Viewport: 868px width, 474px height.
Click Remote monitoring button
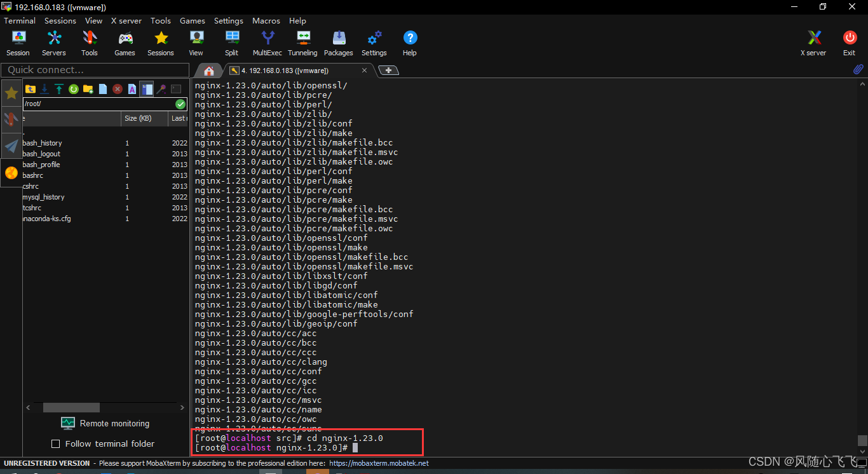(105, 423)
